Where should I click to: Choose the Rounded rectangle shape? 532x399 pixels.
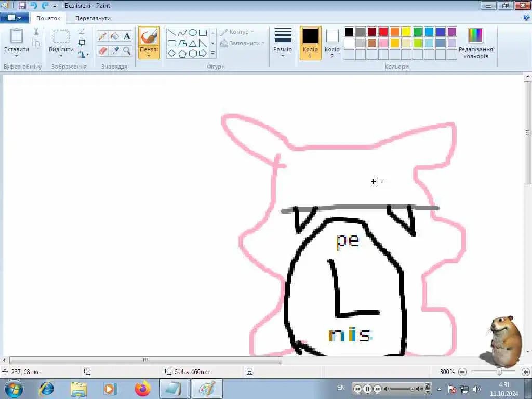[x=171, y=43]
